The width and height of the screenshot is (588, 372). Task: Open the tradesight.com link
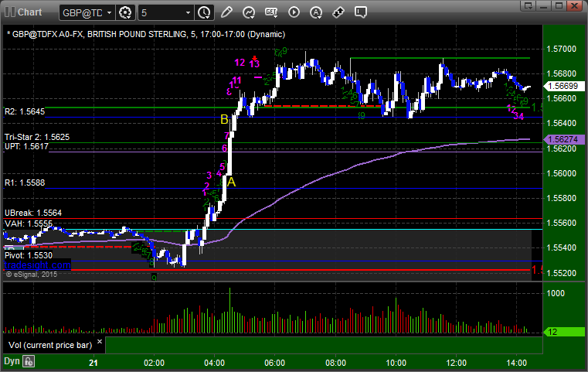(x=37, y=265)
